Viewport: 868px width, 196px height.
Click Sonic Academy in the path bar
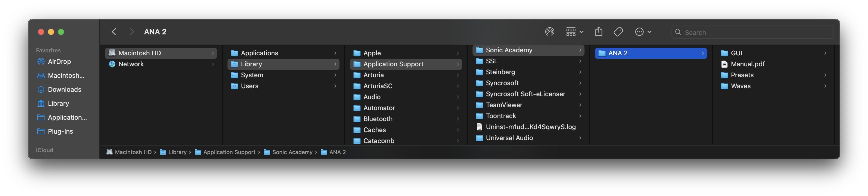pyautogui.click(x=288, y=152)
